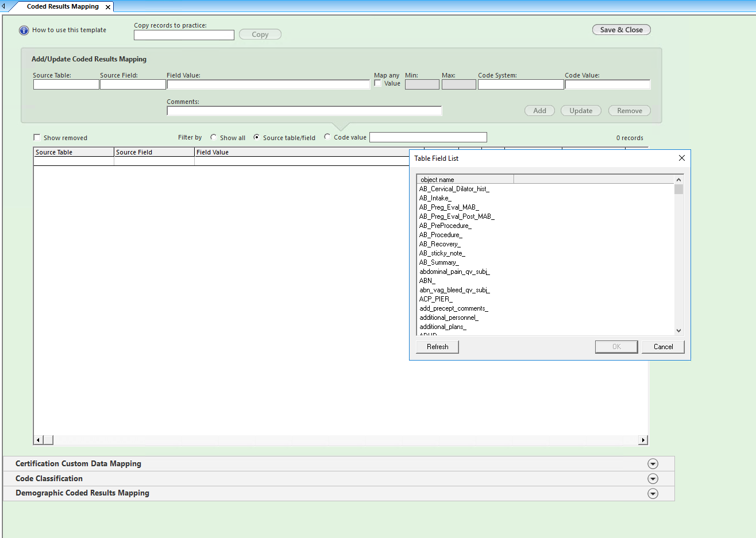The image size is (756, 538).
Task: Select AB_Preg_Eval_Post_MAB_ list item
Action: point(457,216)
